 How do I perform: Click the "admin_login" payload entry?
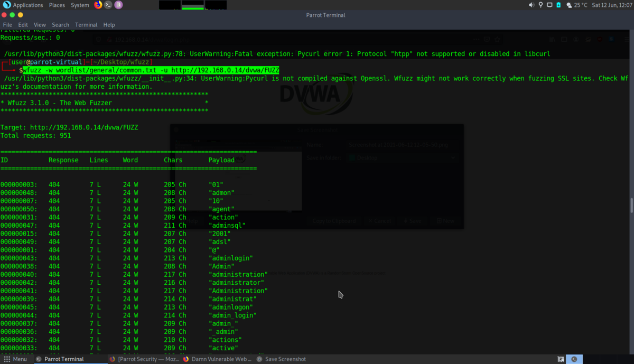pos(232,315)
